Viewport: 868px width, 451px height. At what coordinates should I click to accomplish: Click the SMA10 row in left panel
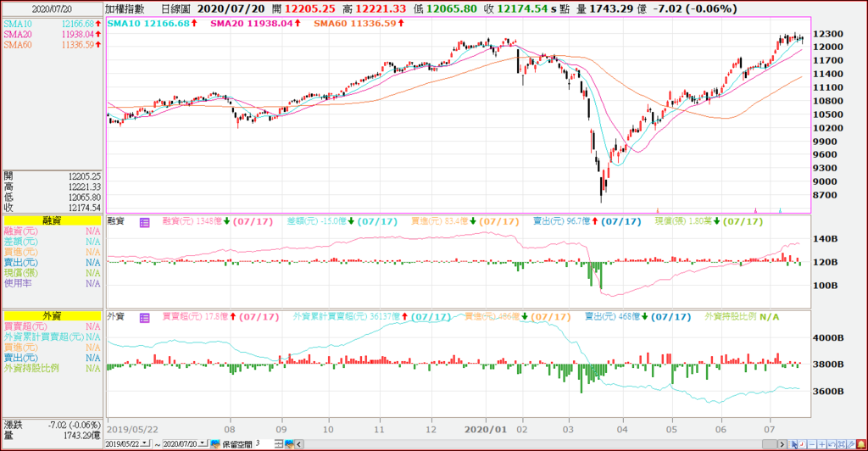tap(53, 24)
